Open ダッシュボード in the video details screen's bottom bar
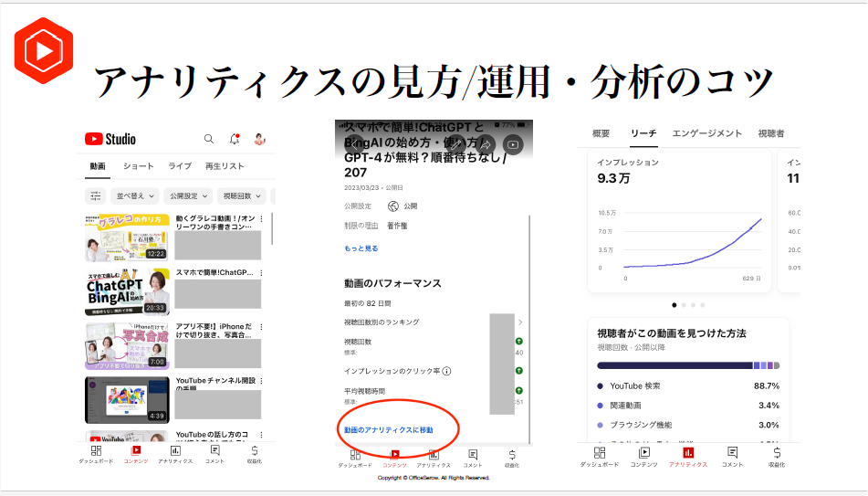This screenshot has width=868, height=496. click(x=355, y=459)
